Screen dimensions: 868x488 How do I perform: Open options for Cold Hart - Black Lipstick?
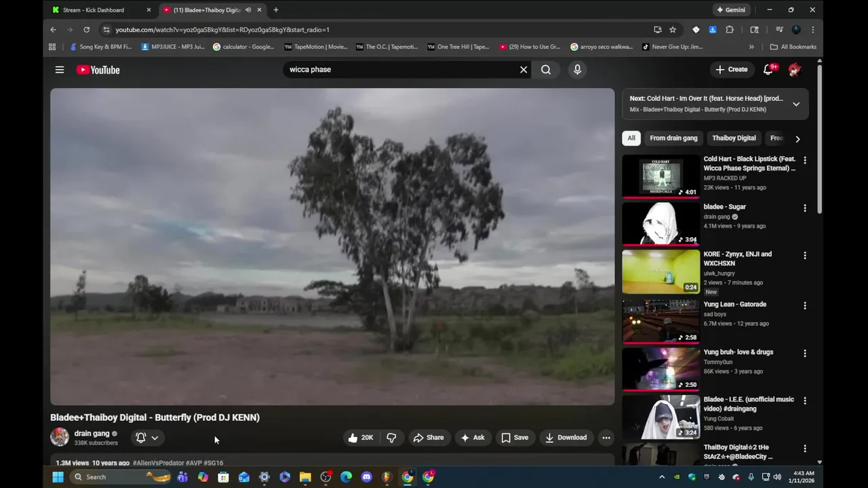coord(805,161)
